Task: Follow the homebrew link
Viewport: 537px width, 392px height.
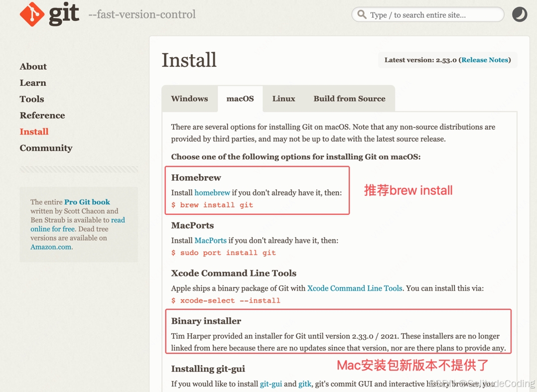Action: point(212,193)
